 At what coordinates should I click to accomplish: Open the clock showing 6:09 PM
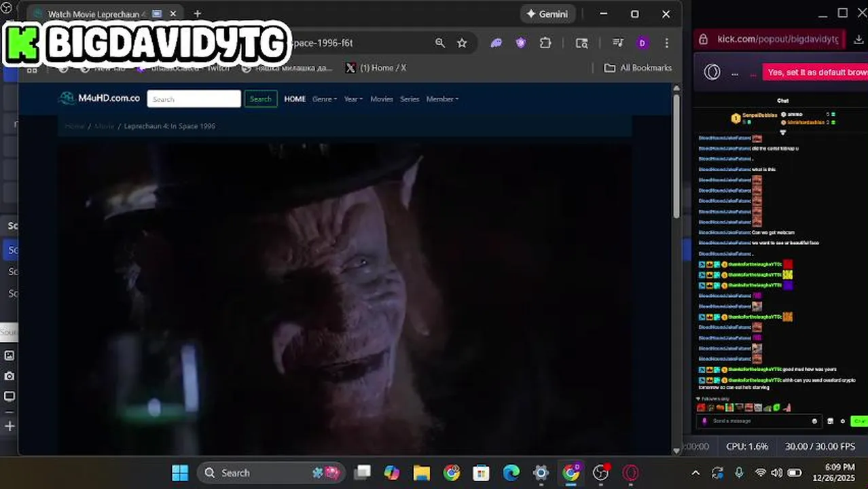(x=839, y=467)
